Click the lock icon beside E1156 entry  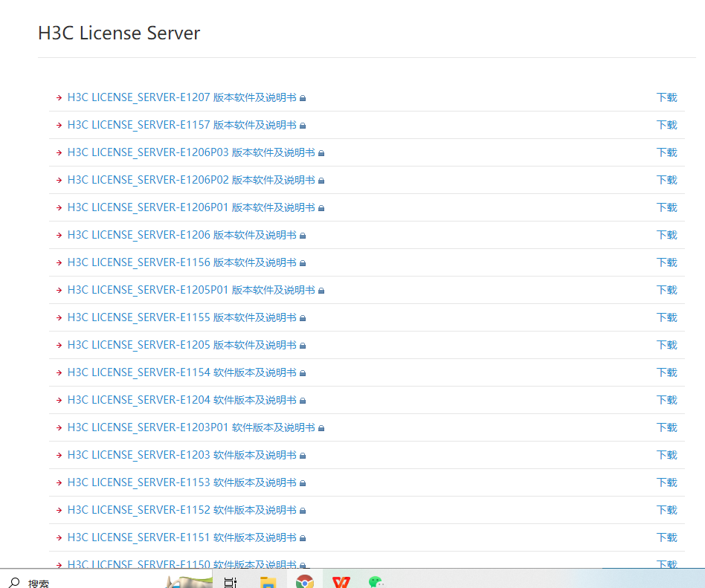(x=303, y=263)
